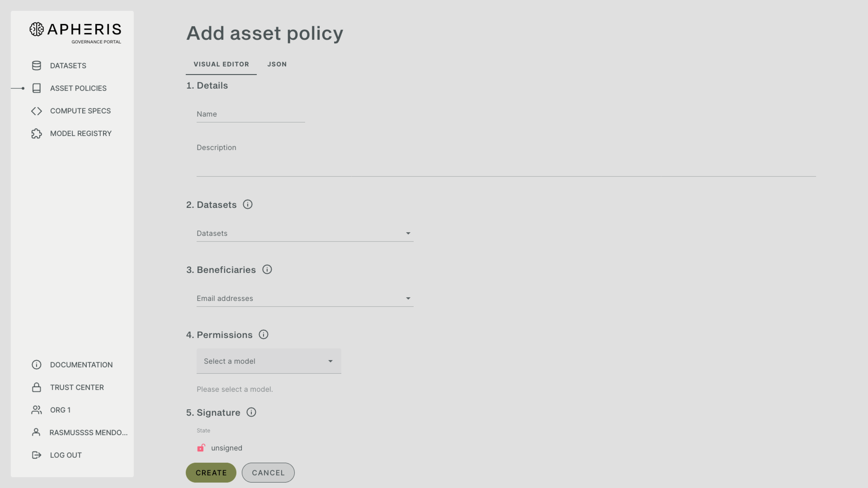Image resolution: width=868 pixels, height=488 pixels.
Task: Switch to the JSON tab
Action: 277,64
